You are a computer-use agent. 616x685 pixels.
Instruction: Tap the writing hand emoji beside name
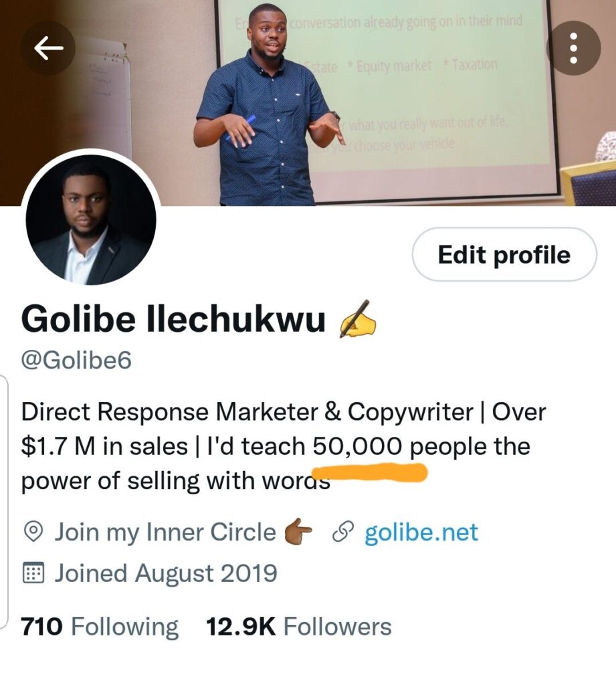pos(357,319)
